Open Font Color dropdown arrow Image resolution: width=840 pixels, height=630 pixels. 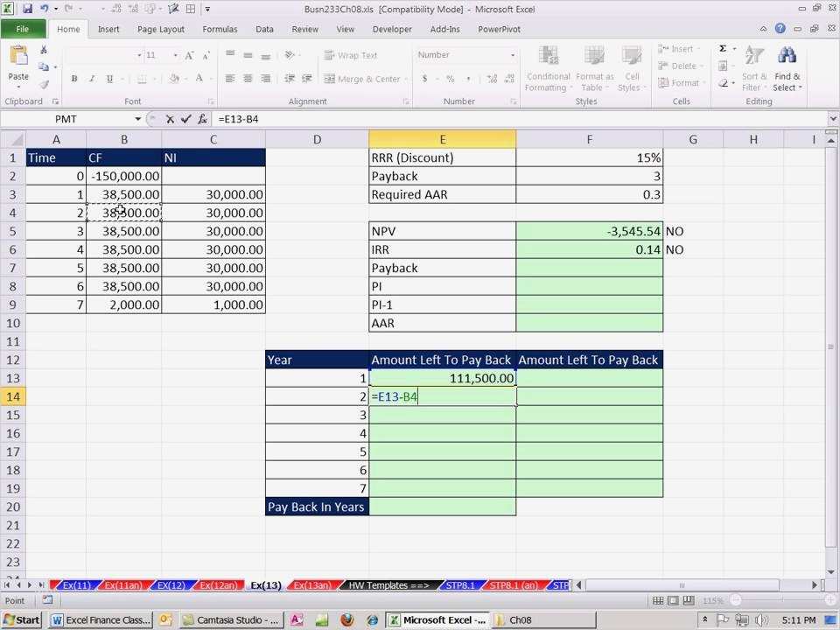tap(209, 80)
